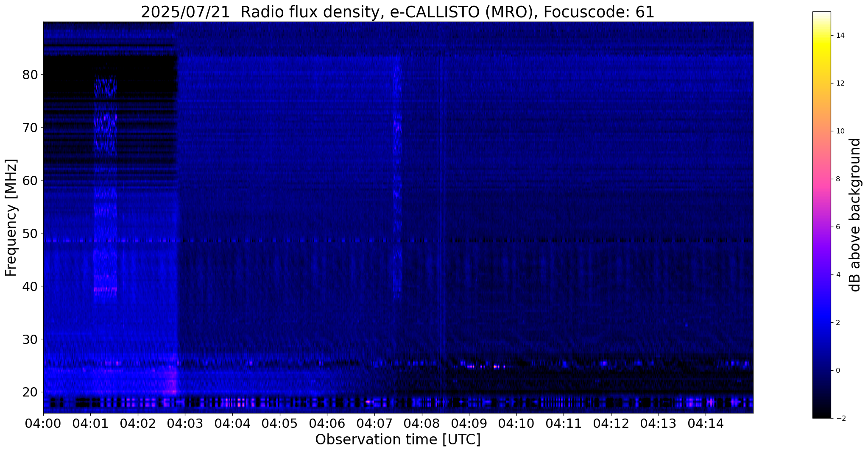The width and height of the screenshot is (868, 452).
Task: Select the 04:05 time tick label
Action: 280,424
